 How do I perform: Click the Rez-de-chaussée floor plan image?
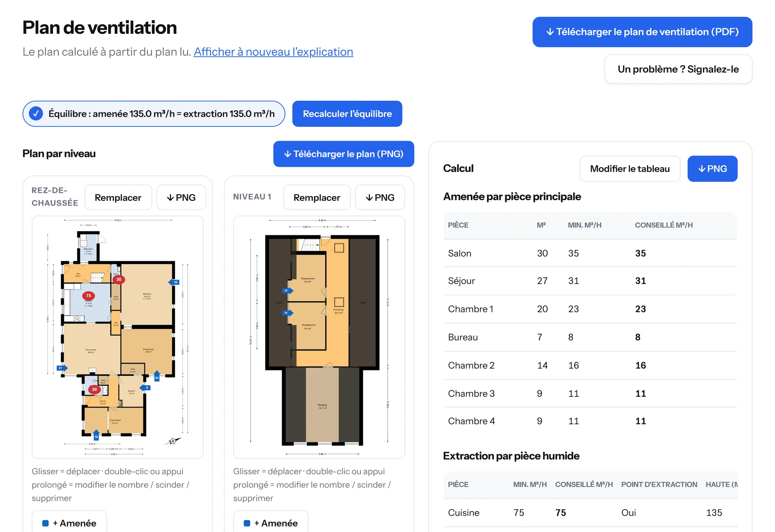click(117, 337)
